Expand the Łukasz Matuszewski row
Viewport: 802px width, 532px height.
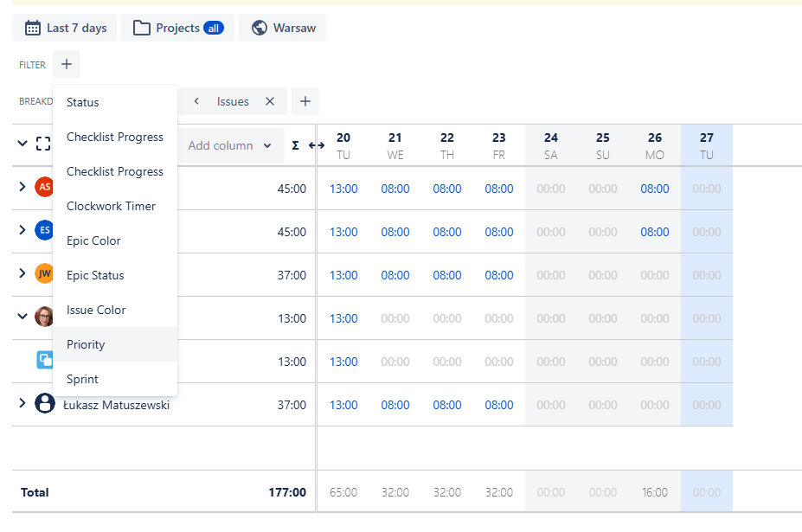point(22,403)
